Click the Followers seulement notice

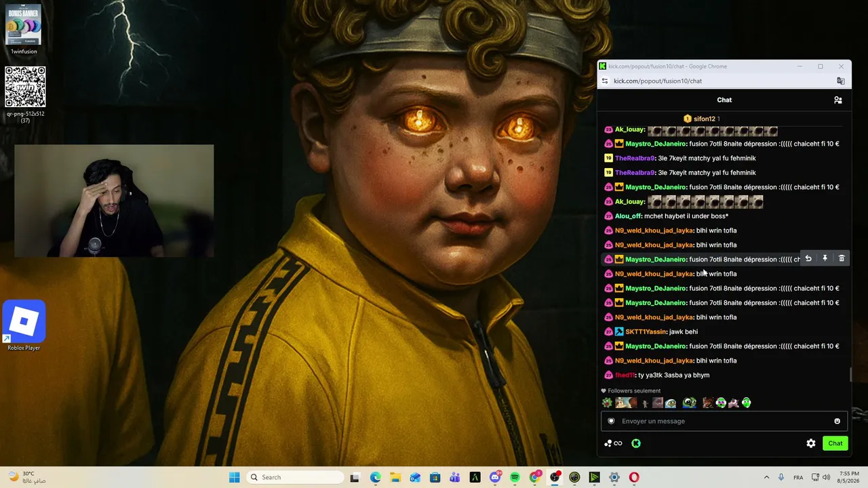[x=631, y=390]
